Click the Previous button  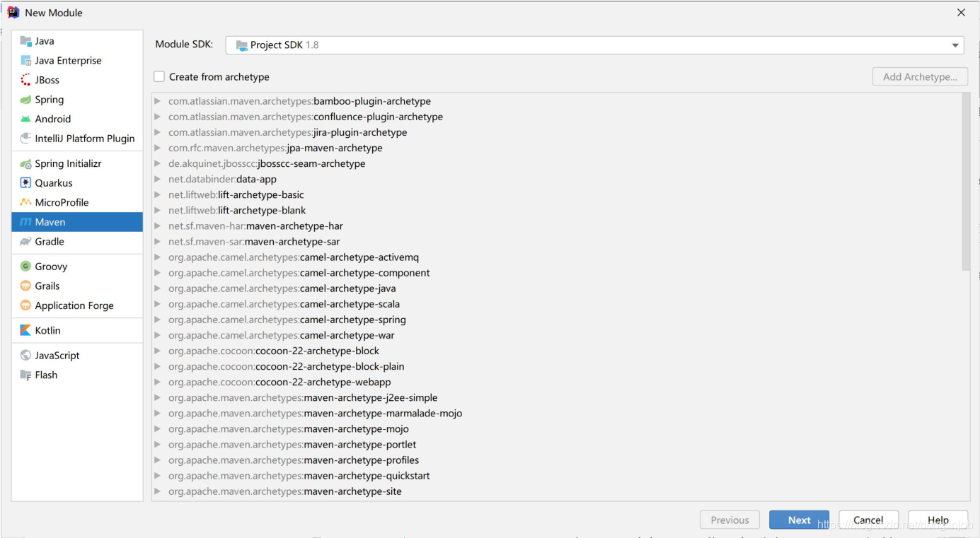pos(730,520)
